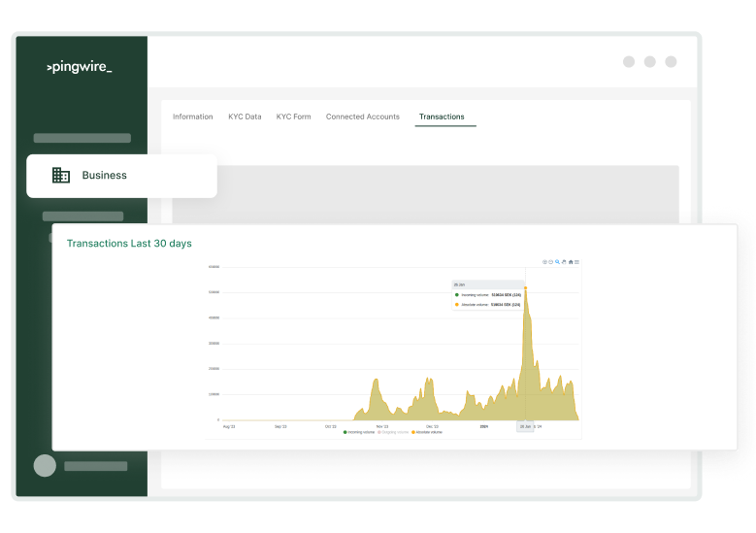The image size is (756, 533).
Task: Click the orange peak data point marker
Action: point(526,288)
